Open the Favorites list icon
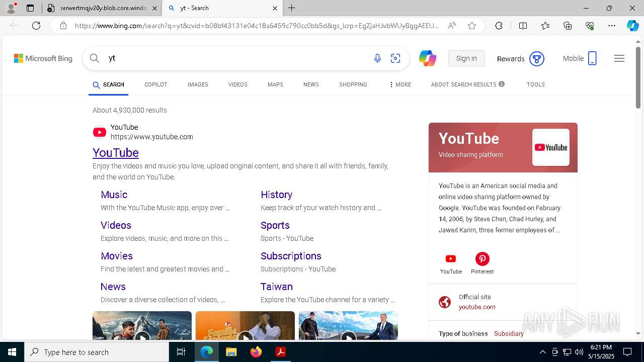Screen dimensions: 644x362 point(545,26)
